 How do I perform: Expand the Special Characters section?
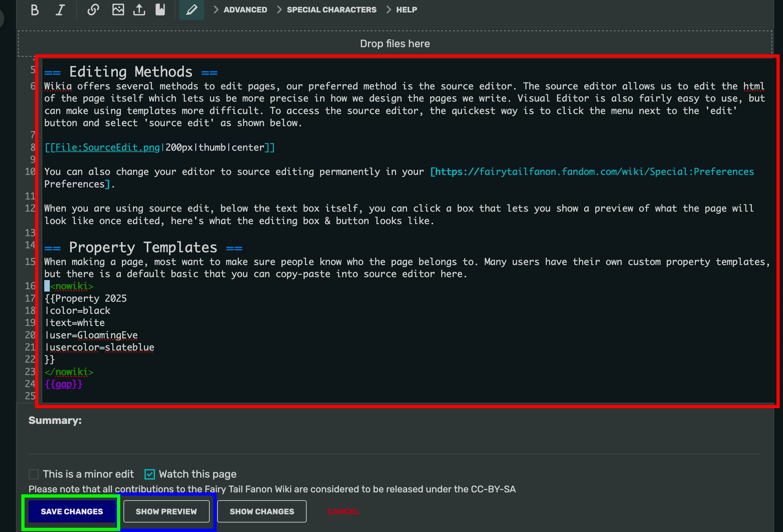(331, 10)
